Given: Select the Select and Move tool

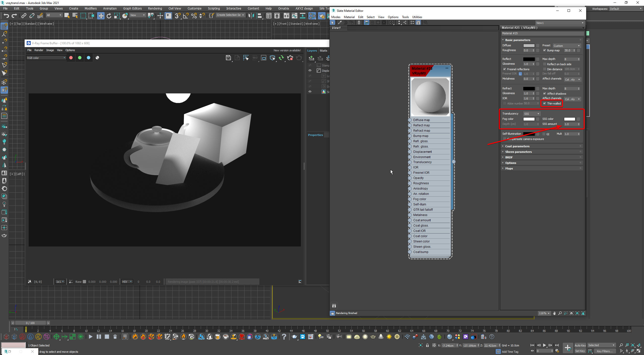Looking at the screenshot, I should (x=101, y=16).
